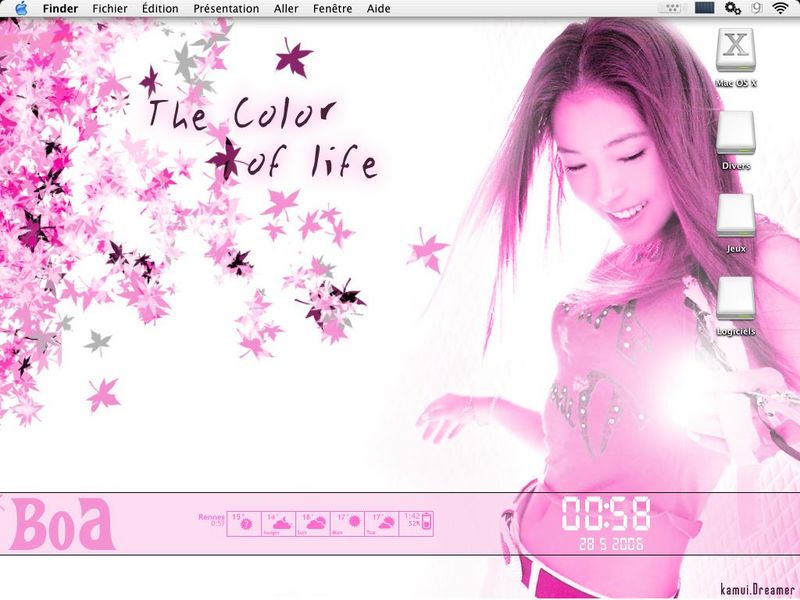Click the 00:58 digital clock
This screenshot has height=600, width=800.
click(x=606, y=513)
